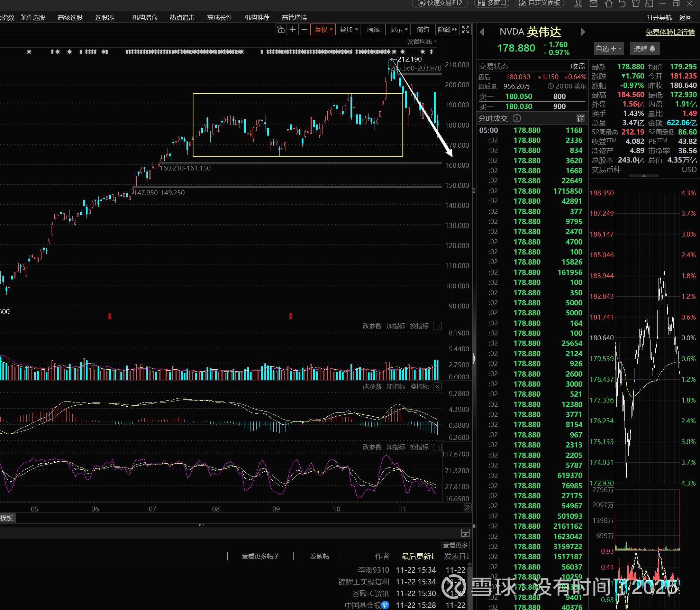
Task: Open the 复权 dropdown
Action: 323,30
